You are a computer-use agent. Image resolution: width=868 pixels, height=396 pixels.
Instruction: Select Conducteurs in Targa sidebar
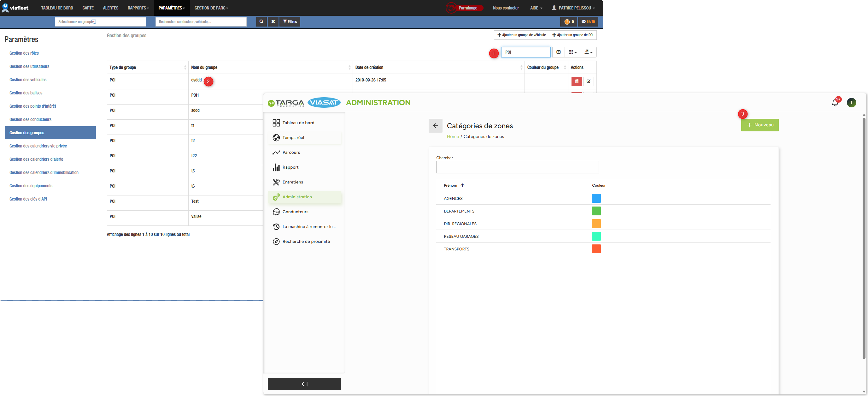pos(295,212)
